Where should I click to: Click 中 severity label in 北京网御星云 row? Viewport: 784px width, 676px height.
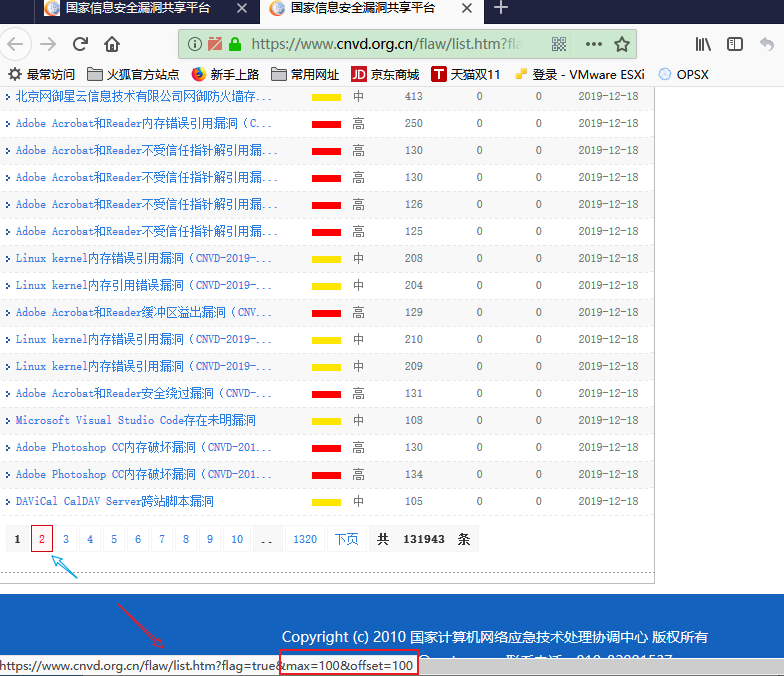point(358,96)
